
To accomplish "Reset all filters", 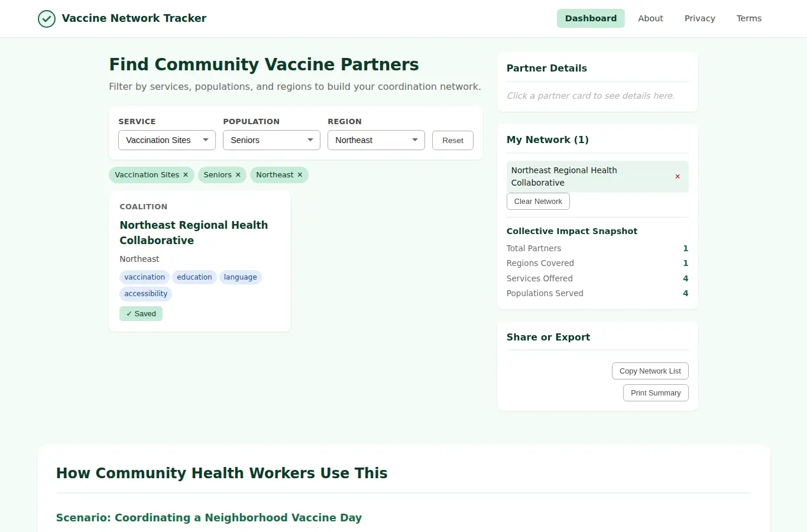I will pos(453,140).
